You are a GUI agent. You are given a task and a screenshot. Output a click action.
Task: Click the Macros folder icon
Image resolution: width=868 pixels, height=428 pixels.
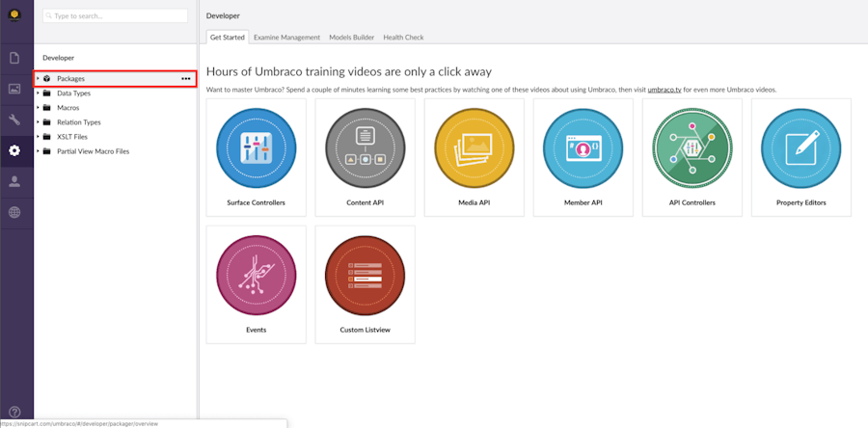point(47,107)
